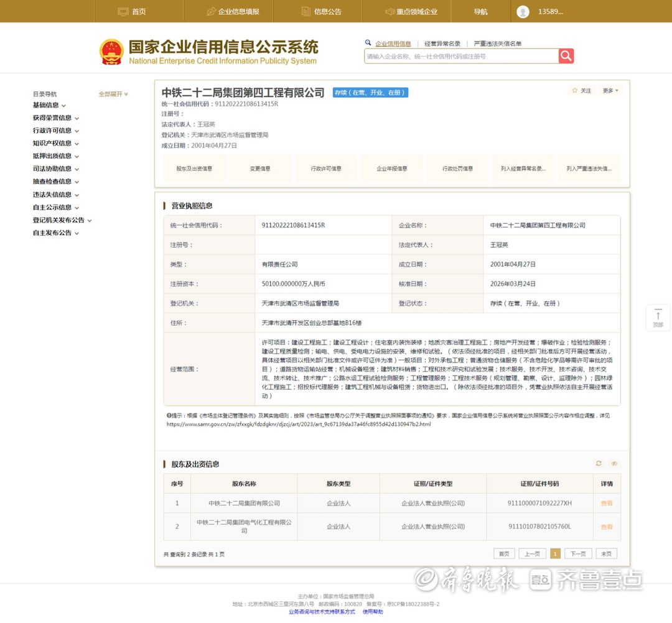Screen dimensions: 672x623
Task: Expand all with 全部展开
Action: click(113, 94)
